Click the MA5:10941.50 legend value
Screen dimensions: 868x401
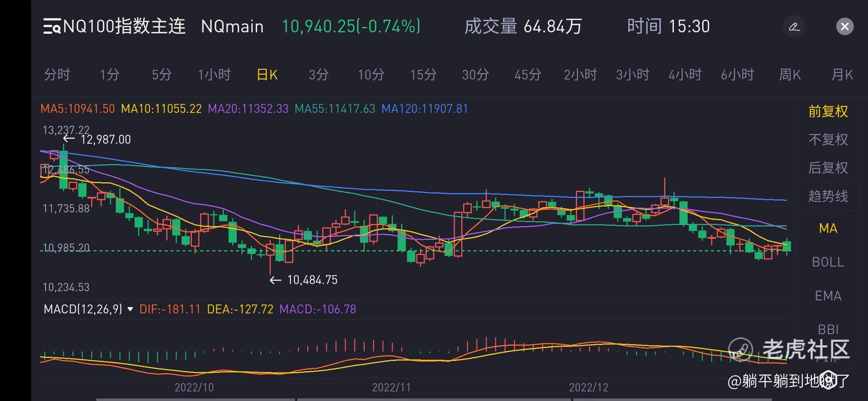coord(78,109)
